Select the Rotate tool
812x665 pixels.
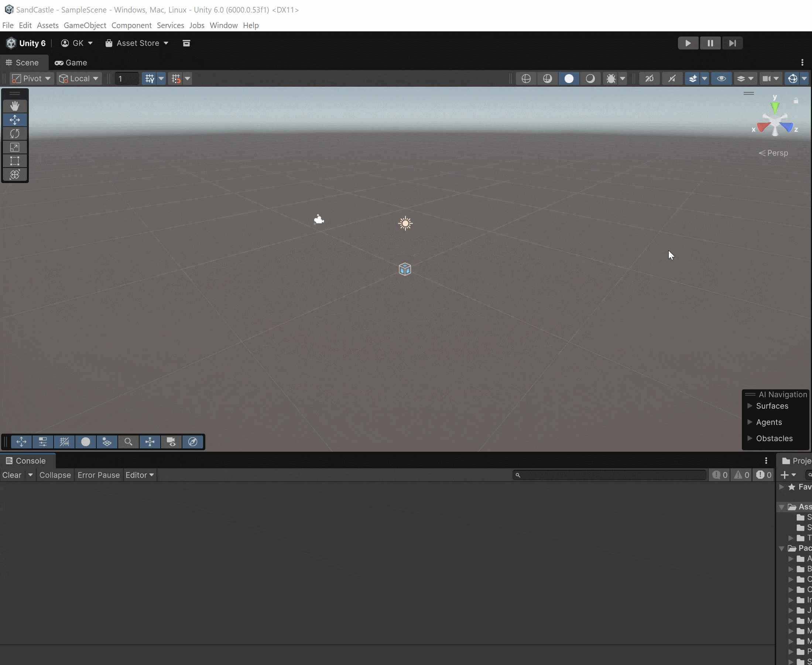(15, 134)
